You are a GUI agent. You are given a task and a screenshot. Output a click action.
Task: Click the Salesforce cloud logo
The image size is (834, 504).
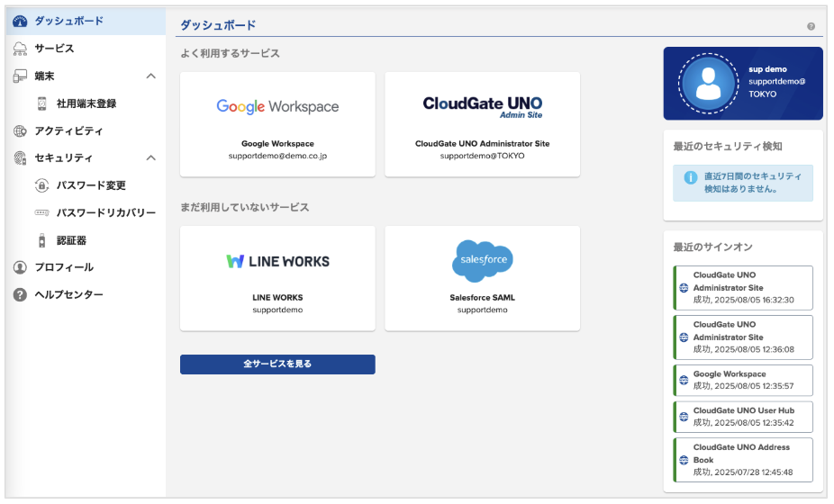[x=483, y=260]
